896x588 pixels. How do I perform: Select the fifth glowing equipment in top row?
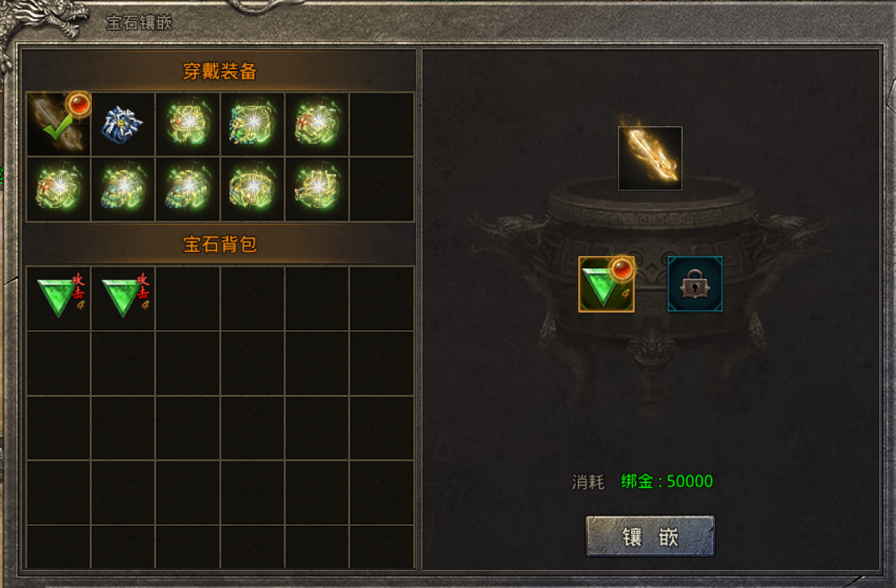pos(317,124)
